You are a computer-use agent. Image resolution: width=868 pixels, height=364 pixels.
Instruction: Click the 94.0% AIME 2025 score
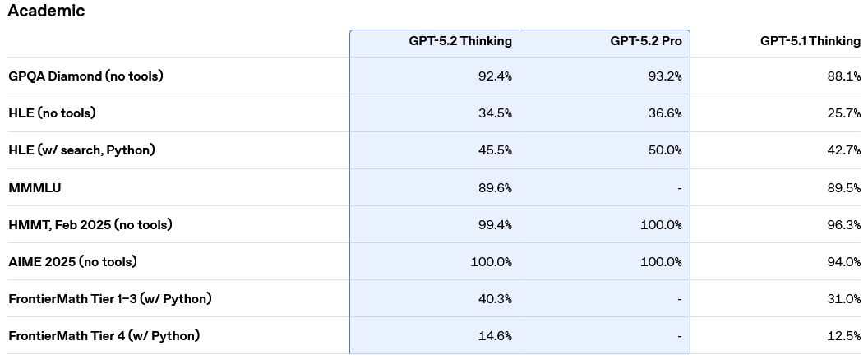click(843, 262)
